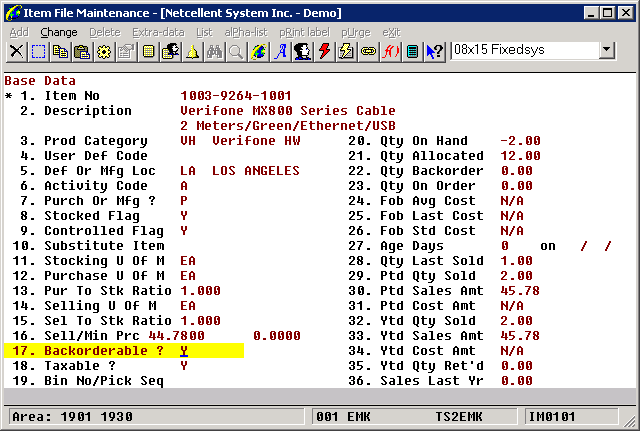Open the Change menu

(59, 32)
